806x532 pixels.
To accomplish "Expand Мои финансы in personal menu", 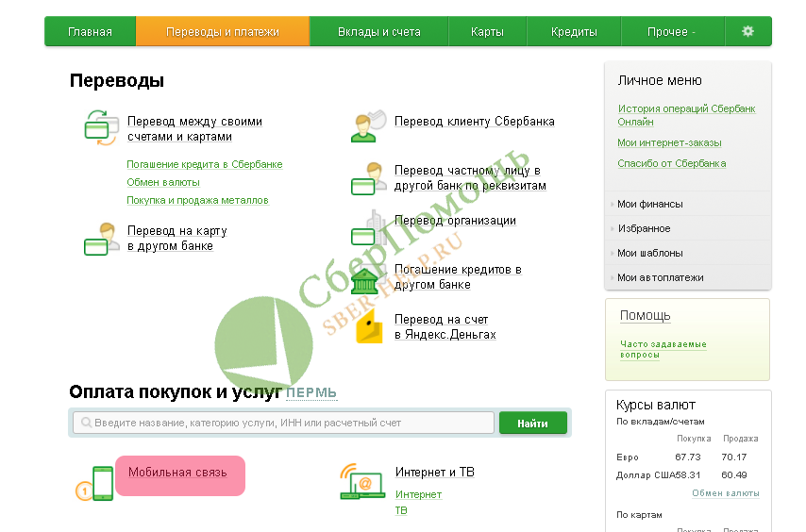I will click(x=649, y=204).
